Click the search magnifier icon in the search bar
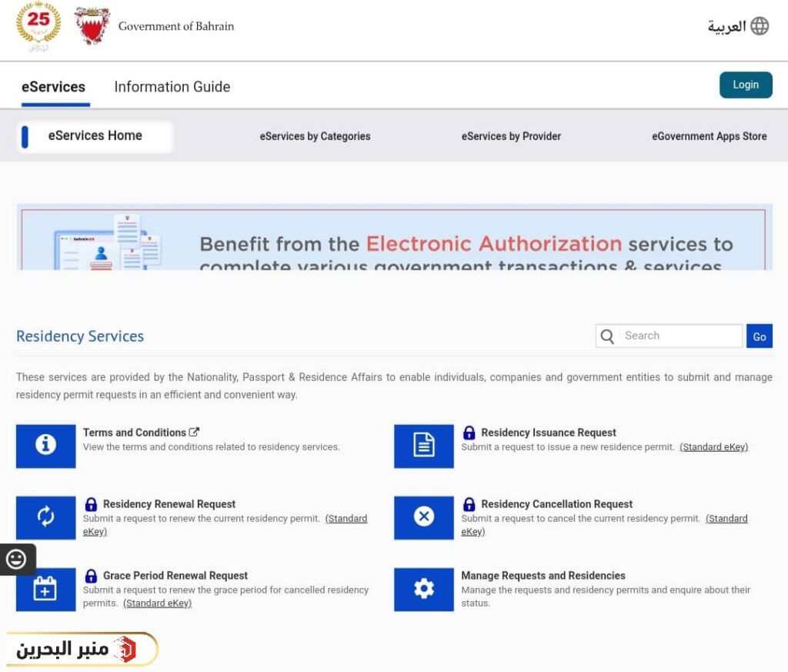The width and height of the screenshot is (788, 672). pyautogui.click(x=607, y=336)
